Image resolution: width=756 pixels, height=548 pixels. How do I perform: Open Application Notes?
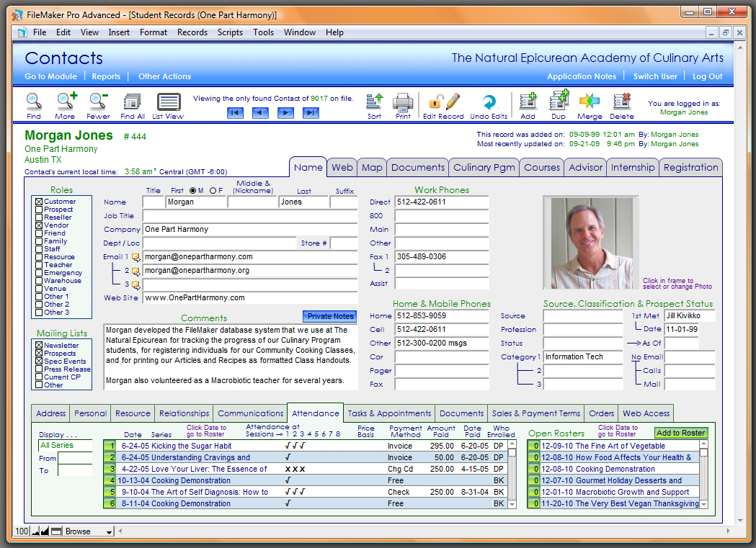point(582,76)
